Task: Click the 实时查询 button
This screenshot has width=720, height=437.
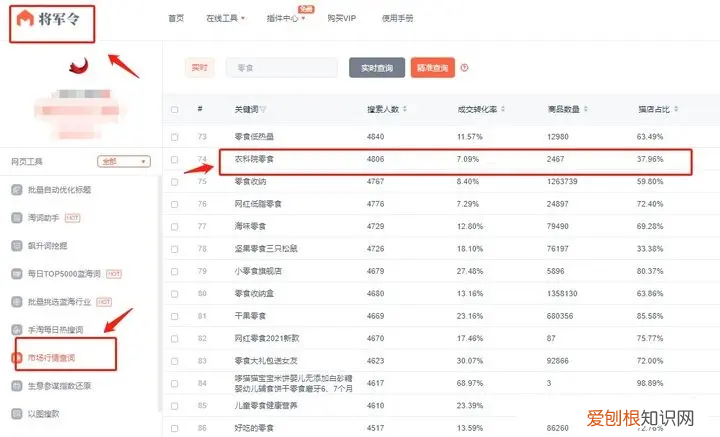Action: (377, 68)
